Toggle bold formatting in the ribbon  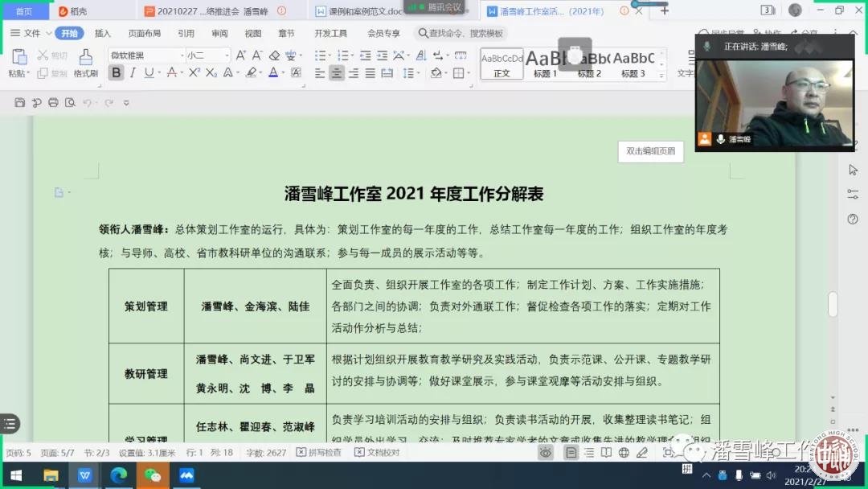click(x=117, y=73)
